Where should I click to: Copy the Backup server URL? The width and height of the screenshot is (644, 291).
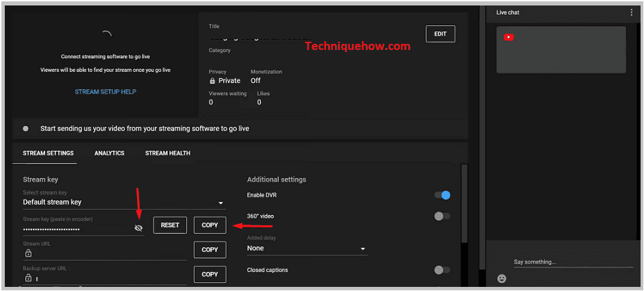coord(210,274)
